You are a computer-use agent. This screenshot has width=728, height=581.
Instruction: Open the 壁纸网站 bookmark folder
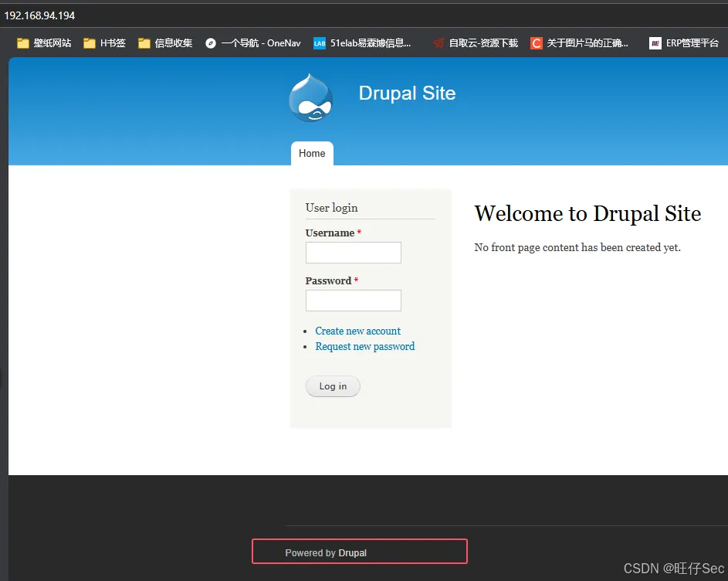coord(44,43)
